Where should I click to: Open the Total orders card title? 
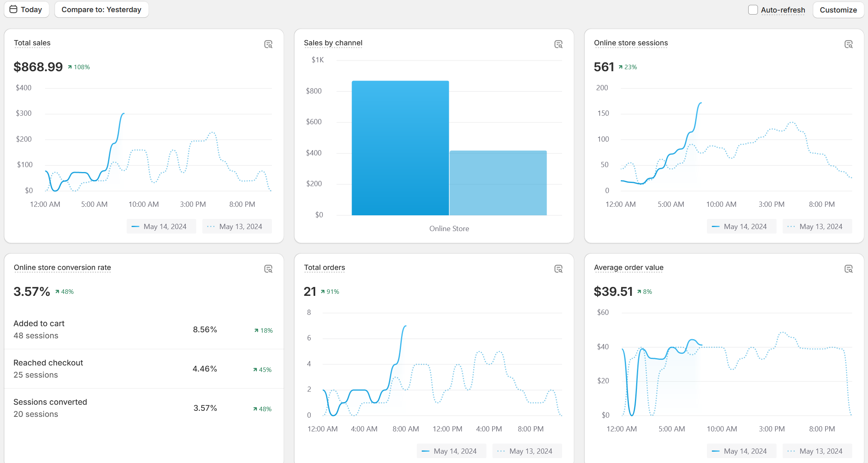click(x=325, y=268)
